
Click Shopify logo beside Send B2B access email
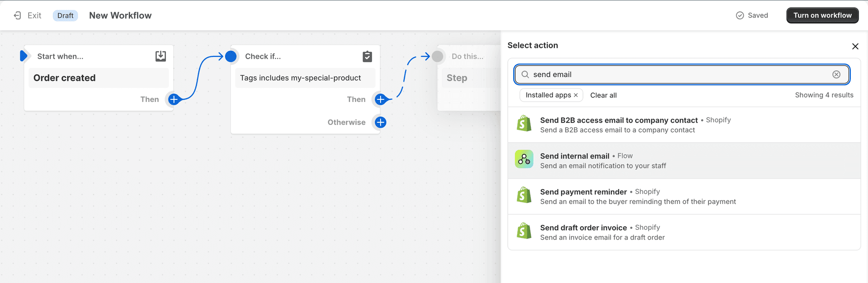click(524, 123)
